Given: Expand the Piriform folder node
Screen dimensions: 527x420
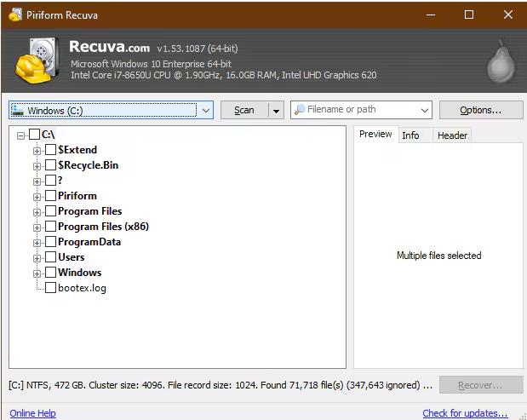Looking at the screenshot, I should tap(37, 197).
